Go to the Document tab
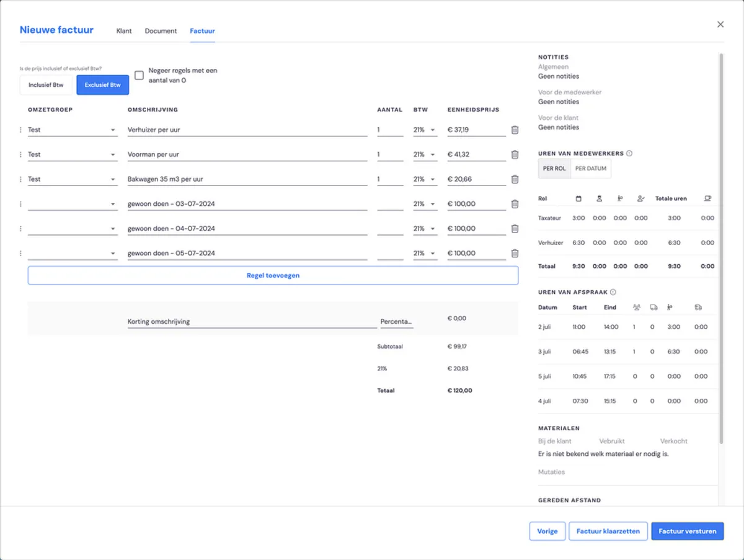The width and height of the screenshot is (744, 560). [x=161, y=31]
